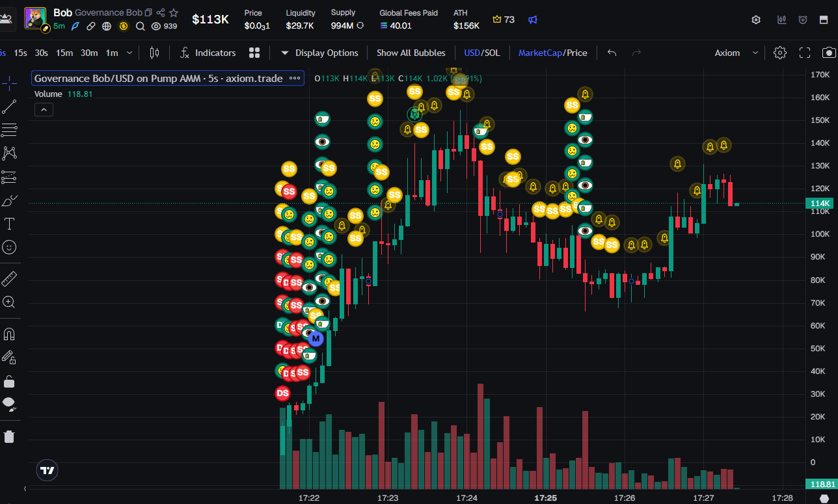This screenshot has width=838, height=504.
Task: Click the blue M bubble marker on chart
Action: (x=316, y=339)
